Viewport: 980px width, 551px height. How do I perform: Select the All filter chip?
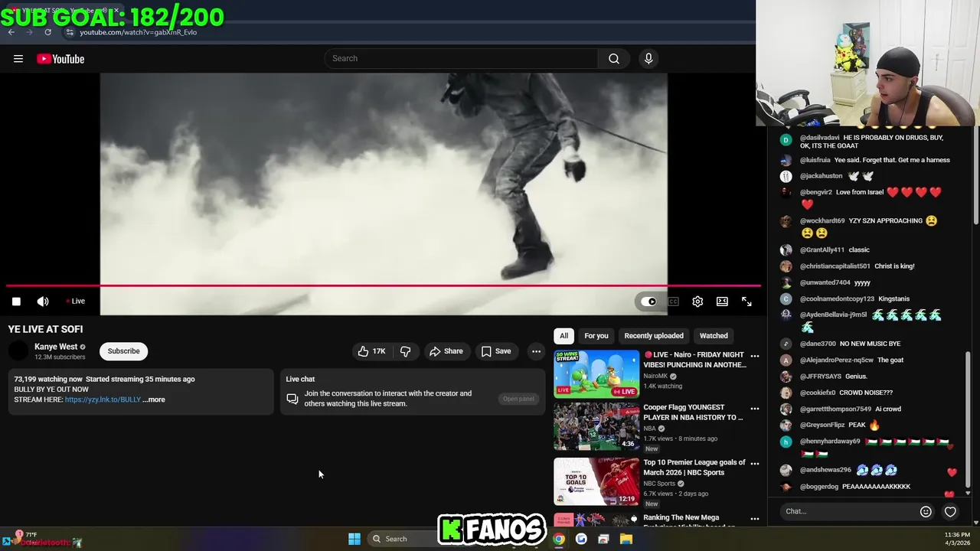tap(563, 336)
